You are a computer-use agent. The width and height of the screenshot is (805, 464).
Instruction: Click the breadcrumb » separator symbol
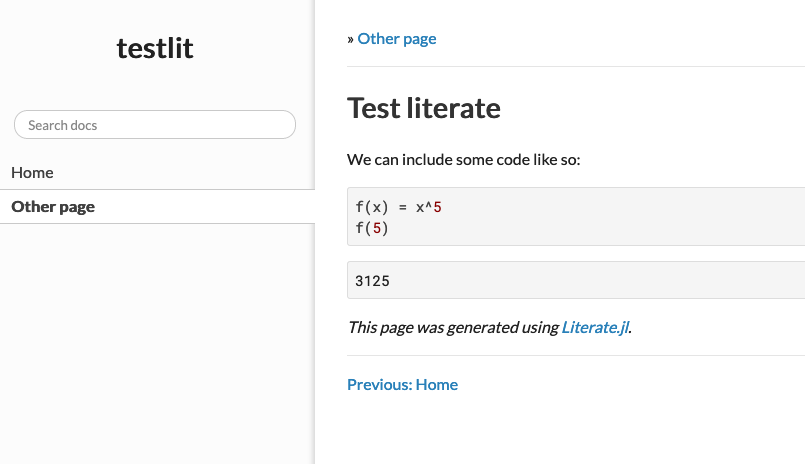(x=350, y=39)
